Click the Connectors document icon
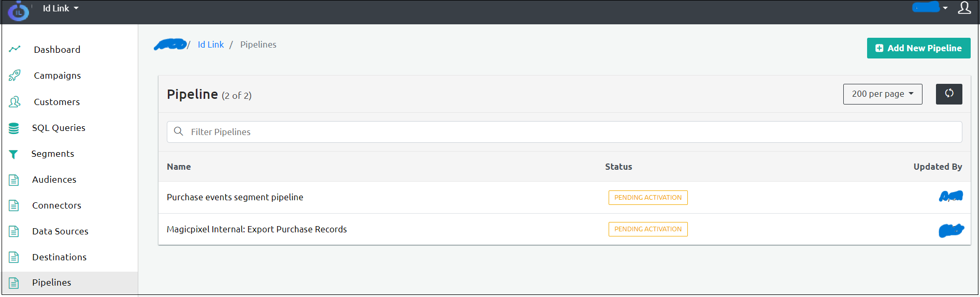980x297 pixels. point(14,205)
